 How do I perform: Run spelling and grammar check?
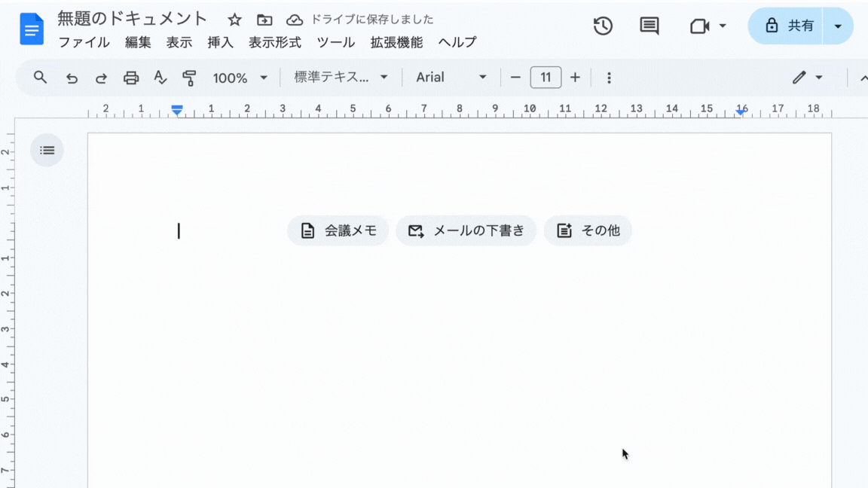tap(160, 78)
